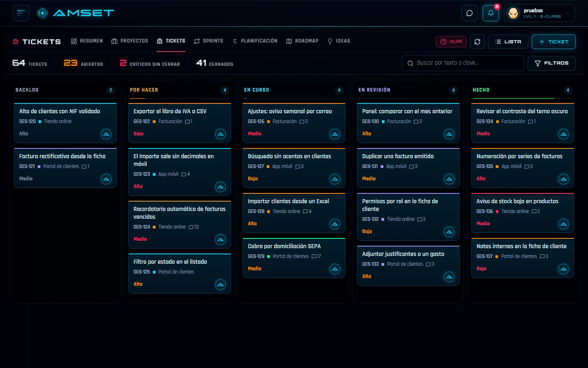This screenshot has height=368, width=588.
Task: Click the 23 Abiertos counter
Action: [x=83, y=63]
